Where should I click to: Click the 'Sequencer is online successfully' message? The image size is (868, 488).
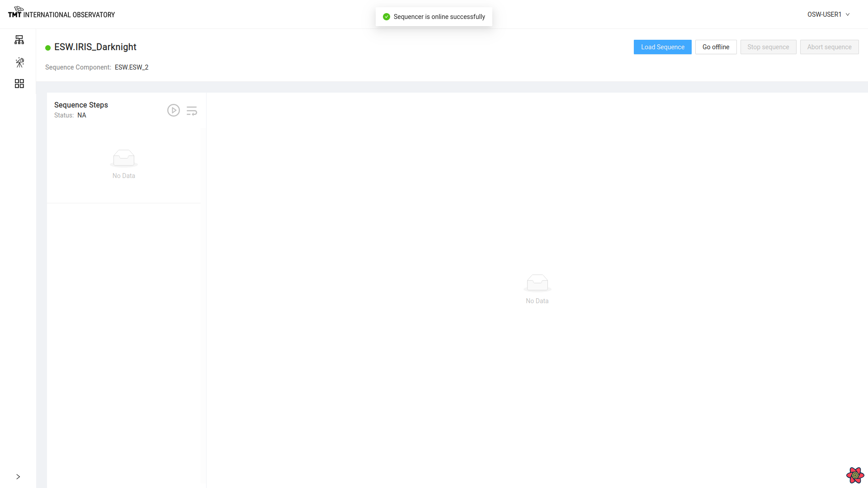[439, 17]
